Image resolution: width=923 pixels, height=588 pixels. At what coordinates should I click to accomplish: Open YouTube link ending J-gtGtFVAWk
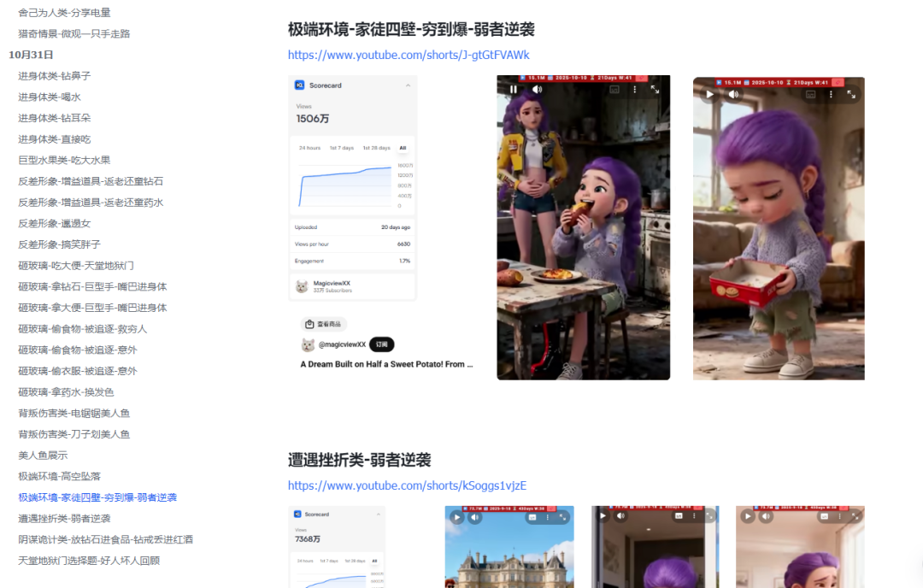pyautogui.click(x=409, y=55)
